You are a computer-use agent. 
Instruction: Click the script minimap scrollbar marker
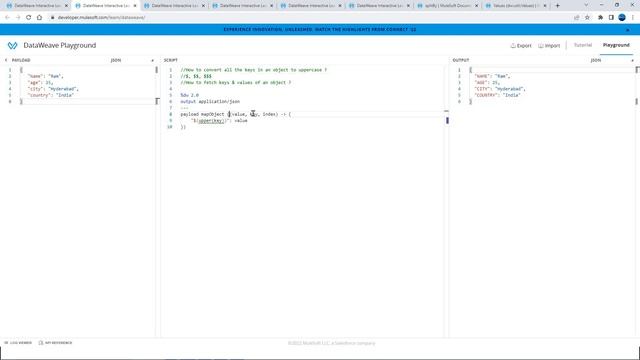[x=447, y=120]
